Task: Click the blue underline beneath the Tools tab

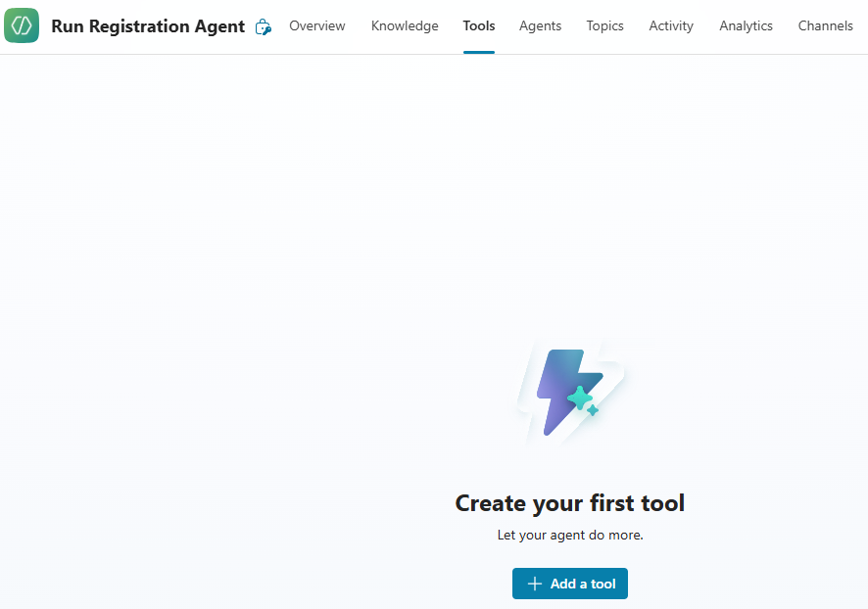Action: [479, 52]
